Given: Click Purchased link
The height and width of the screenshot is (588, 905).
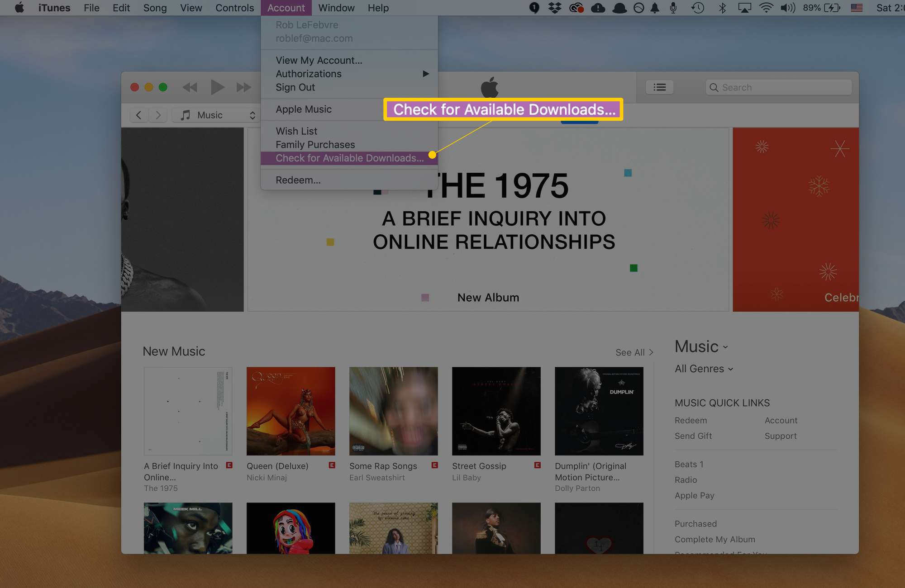Looking at the screenshot, I should point(695,524).
